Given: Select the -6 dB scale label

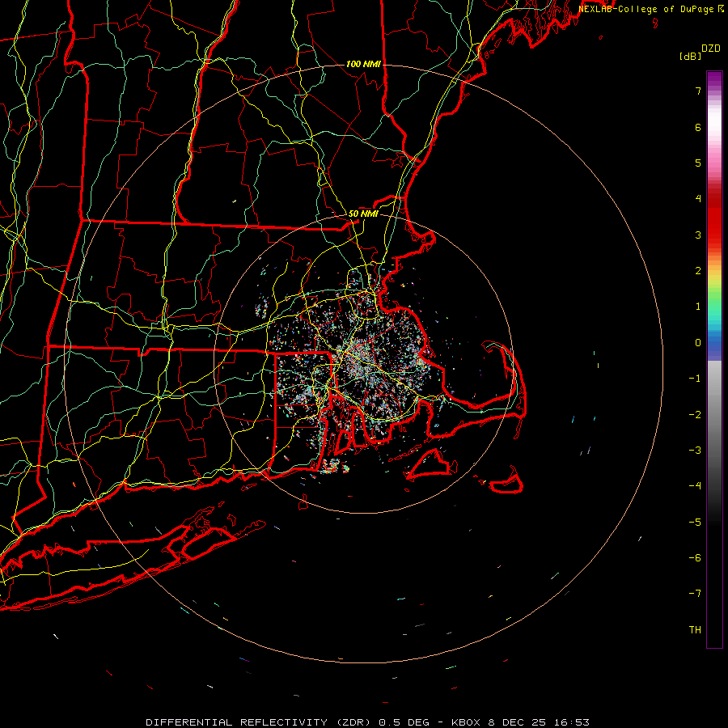Looking at the screenshot, I should point(695,558).
